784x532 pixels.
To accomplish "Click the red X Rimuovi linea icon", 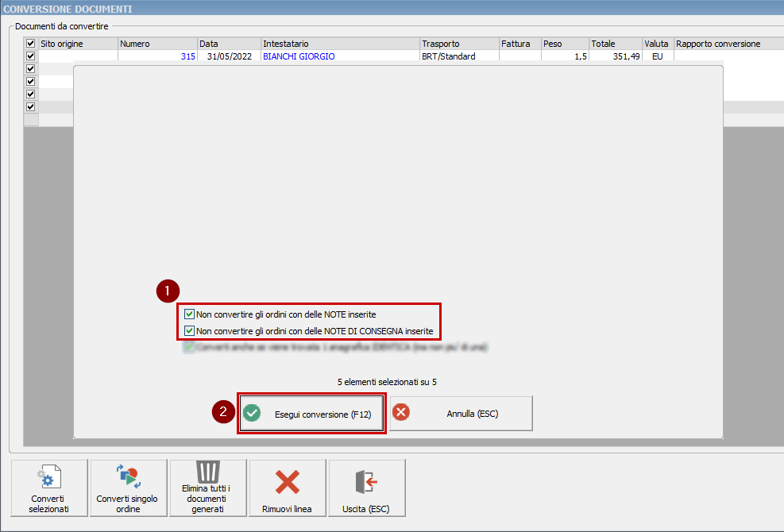I will coord(287,482).
